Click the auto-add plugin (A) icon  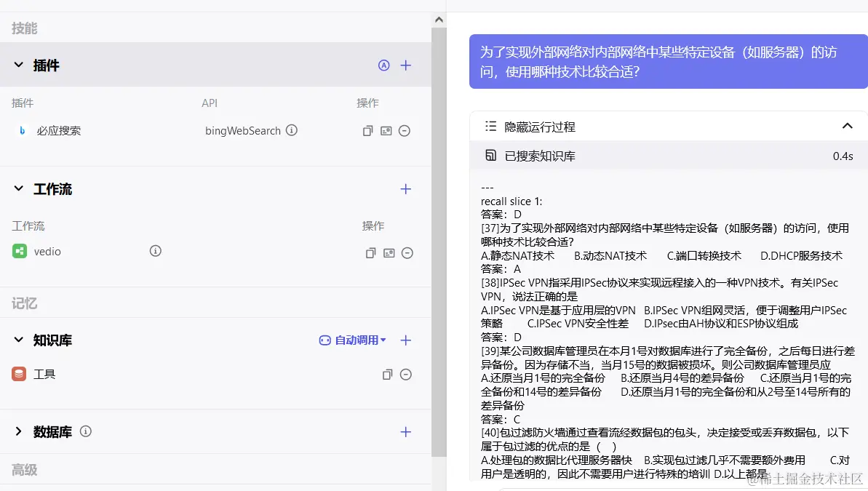[x=383, y=65]
